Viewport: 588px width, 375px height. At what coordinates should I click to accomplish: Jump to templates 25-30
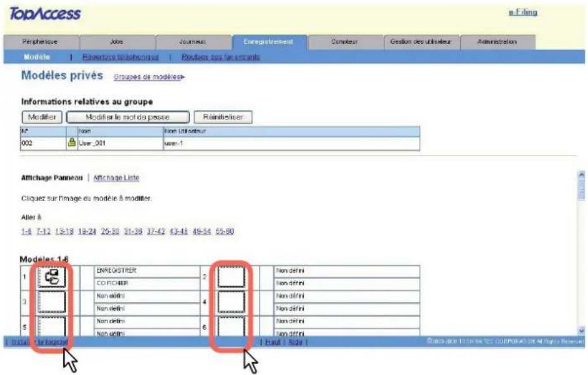pyautogui.click(x=110, y=231)
